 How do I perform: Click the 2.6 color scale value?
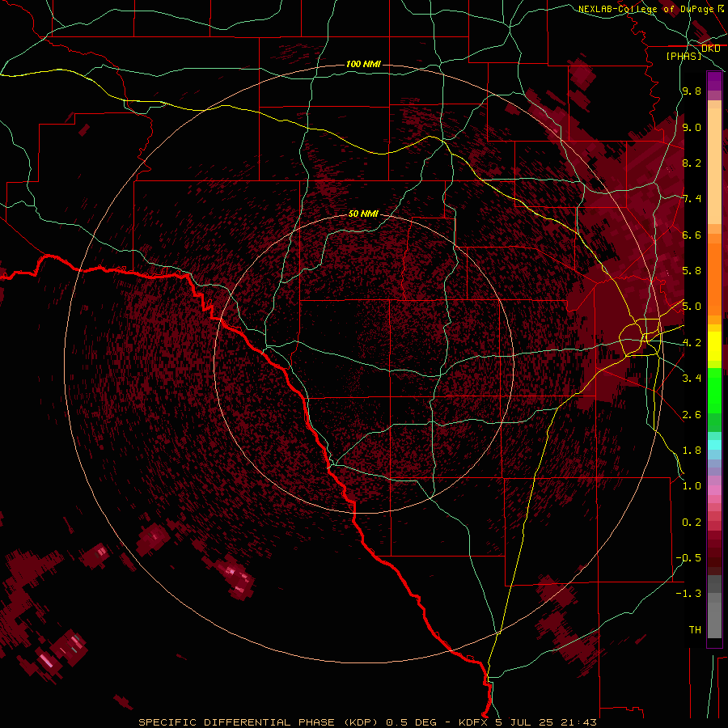click(692, 414)
